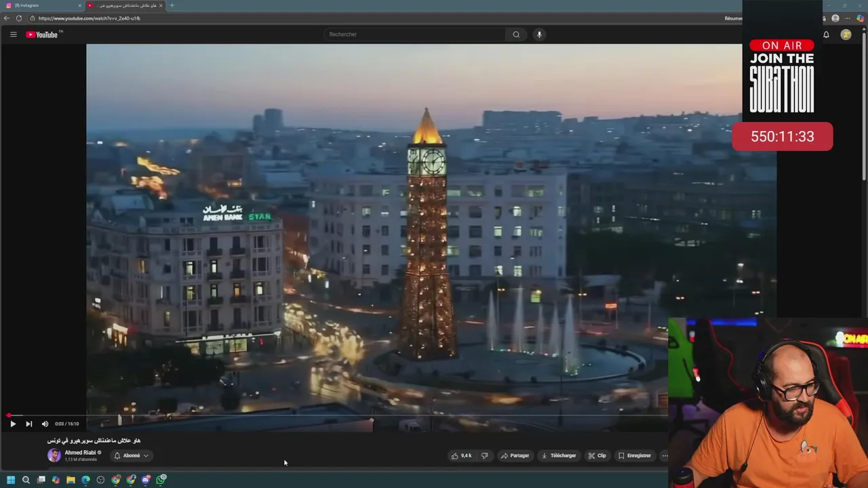Open more actions ellipsis beside Enregistrer
The width and height of the screenshot is (868, 488).
tap(665, 455)
